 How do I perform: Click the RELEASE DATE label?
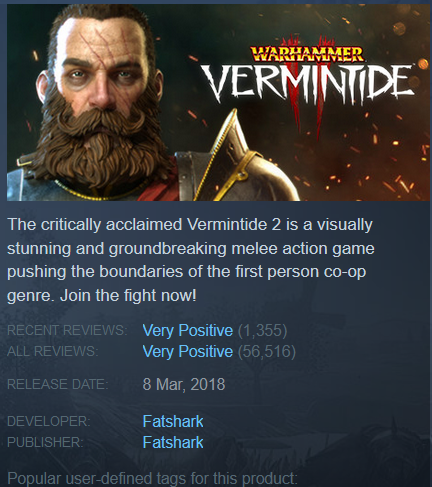tap(58, 384)
